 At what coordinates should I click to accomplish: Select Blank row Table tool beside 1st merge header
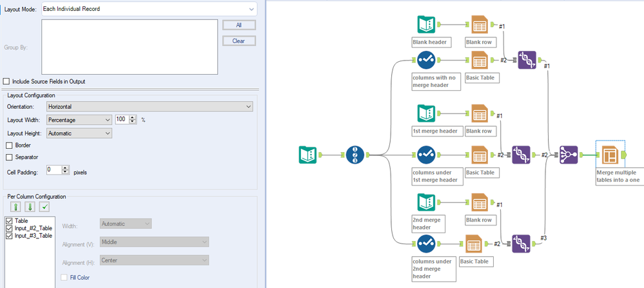tap(480, 113)
